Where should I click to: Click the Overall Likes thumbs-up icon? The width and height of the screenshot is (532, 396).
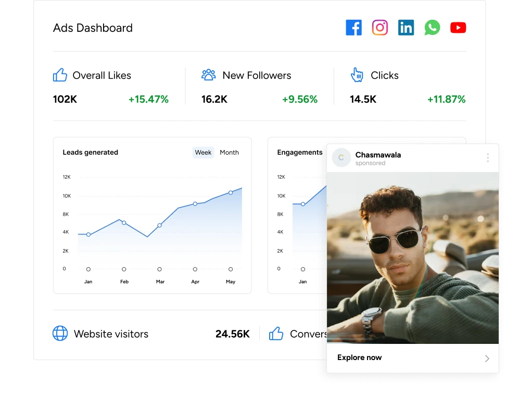coord(60,75)
